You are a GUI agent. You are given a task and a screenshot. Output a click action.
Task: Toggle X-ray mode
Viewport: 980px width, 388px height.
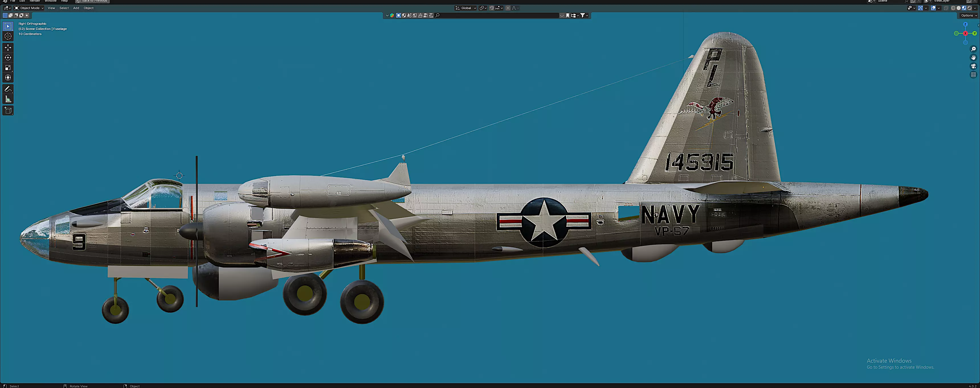(x=946, y=8)
